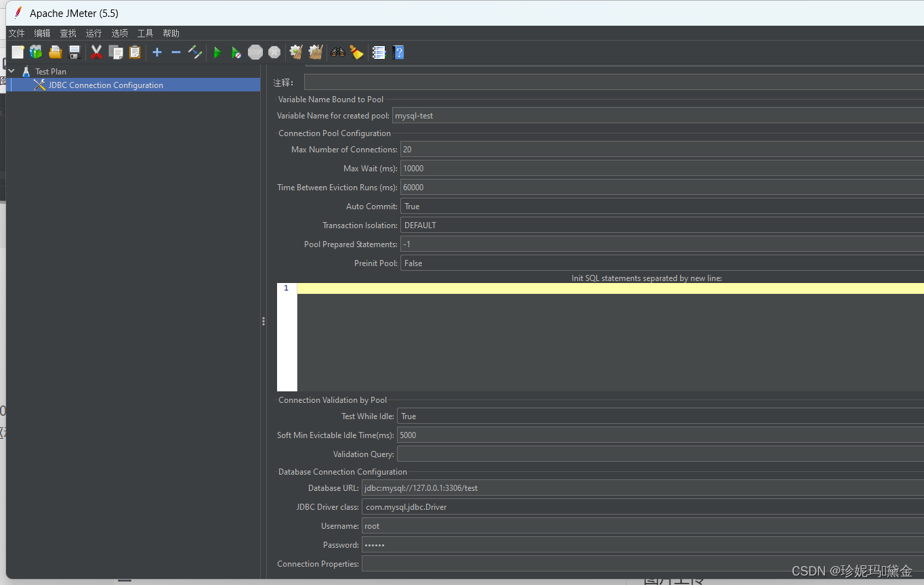Click the Cut scissors icon
The height and width of the screenshot is (585, 924).
click(x=97, y=52)
